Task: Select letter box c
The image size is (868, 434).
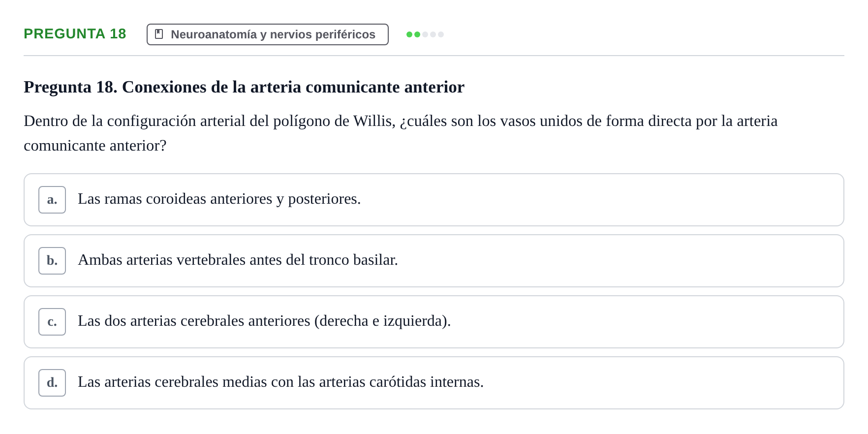Action: coord(52,322)
